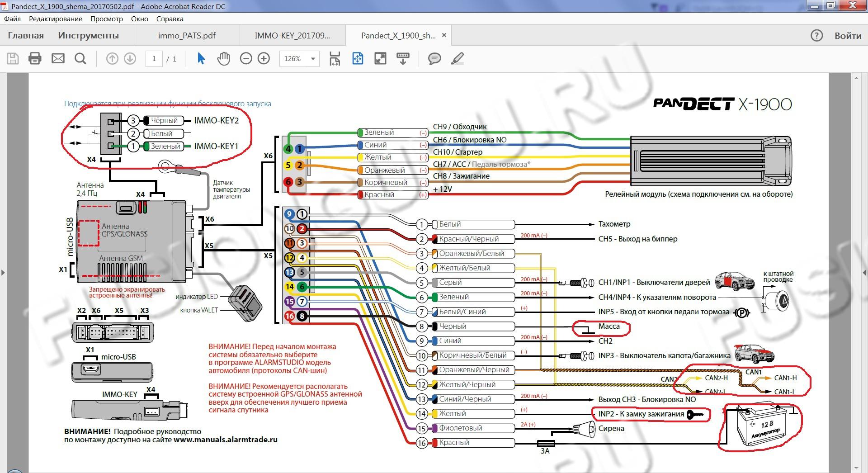Viewport: 868px width, 473px height.
Task: Switch to the immo_PATS.pdf tab
Action: point(187,35)
